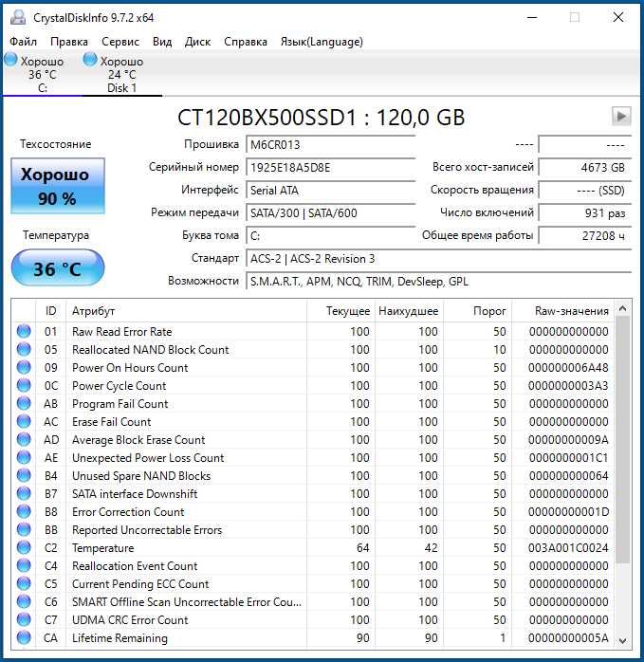Image resolution: width=644 pixels, height=662 pixels.
Task: Click the disk title CT120BX500SSD1 : 120,0 GB
Action: (321, 118)
